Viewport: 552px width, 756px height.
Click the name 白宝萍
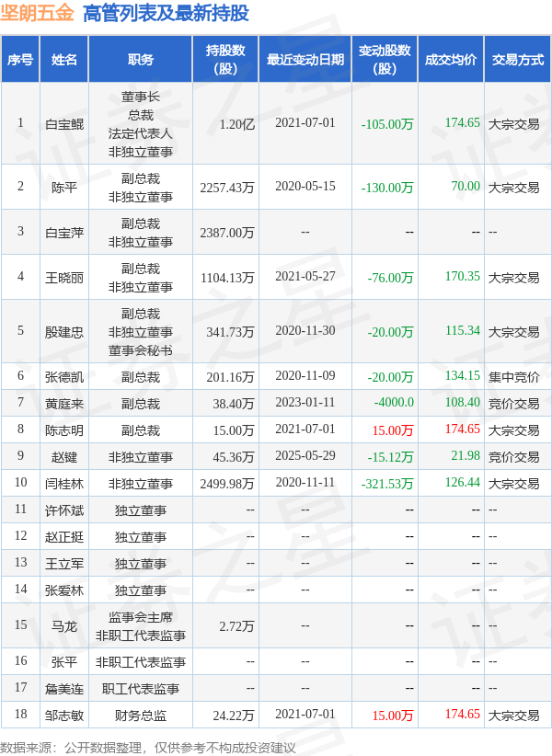pos(64,233)
